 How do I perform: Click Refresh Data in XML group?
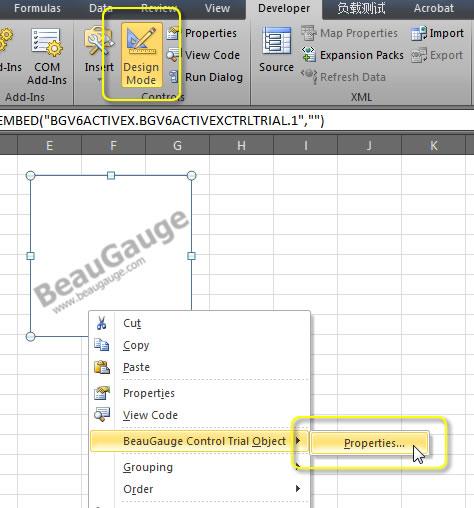(x=343, y=77)
